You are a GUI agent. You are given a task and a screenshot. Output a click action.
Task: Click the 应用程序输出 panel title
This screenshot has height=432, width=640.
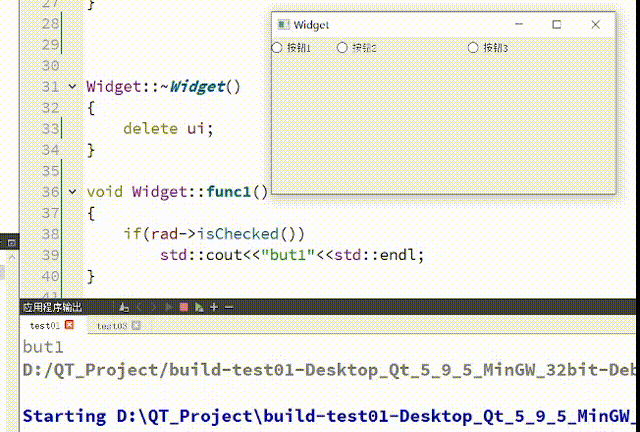coord(53,307)
